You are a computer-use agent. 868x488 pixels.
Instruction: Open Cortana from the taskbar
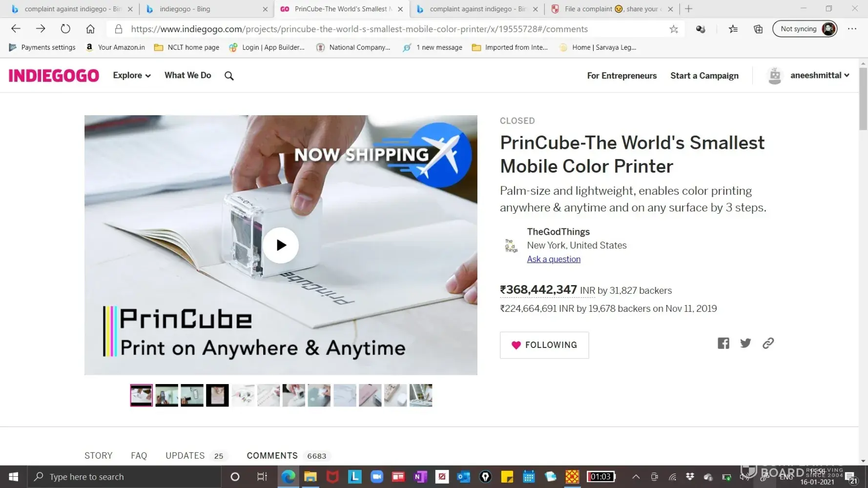point(235,477)
